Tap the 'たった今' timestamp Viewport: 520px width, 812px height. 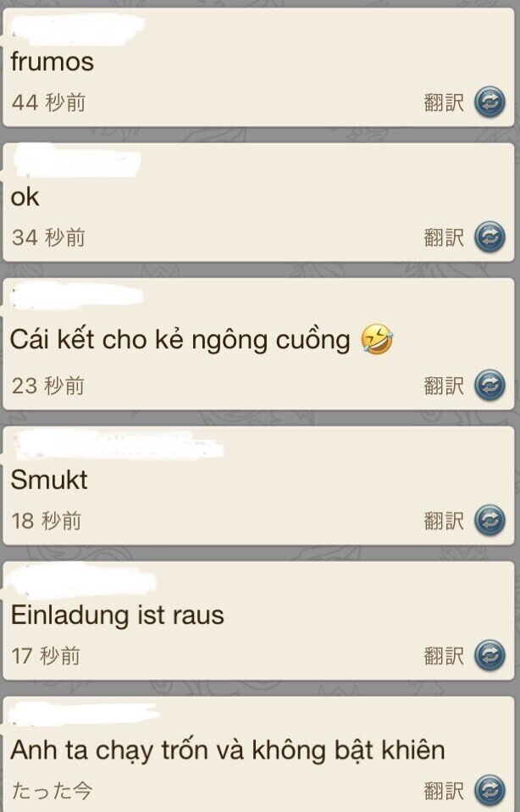[x=52, y=791]
